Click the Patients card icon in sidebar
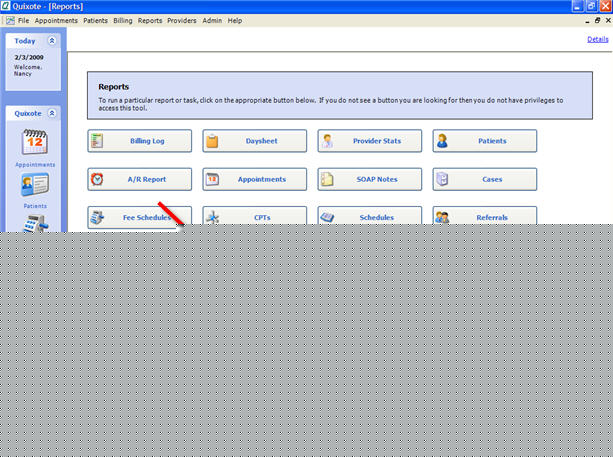This screenshot has width=613, height=457. pos(35,185)
